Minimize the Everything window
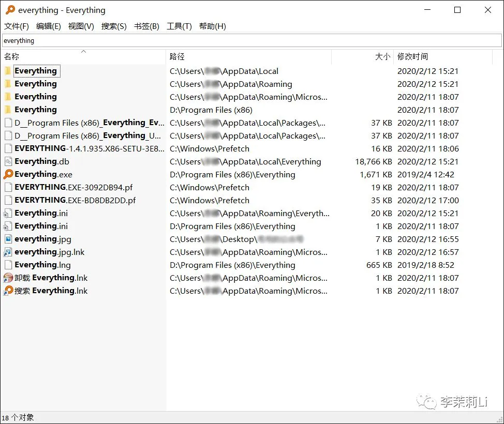The width and height of the screenshot is (504, 424). [x=427, y=10]
